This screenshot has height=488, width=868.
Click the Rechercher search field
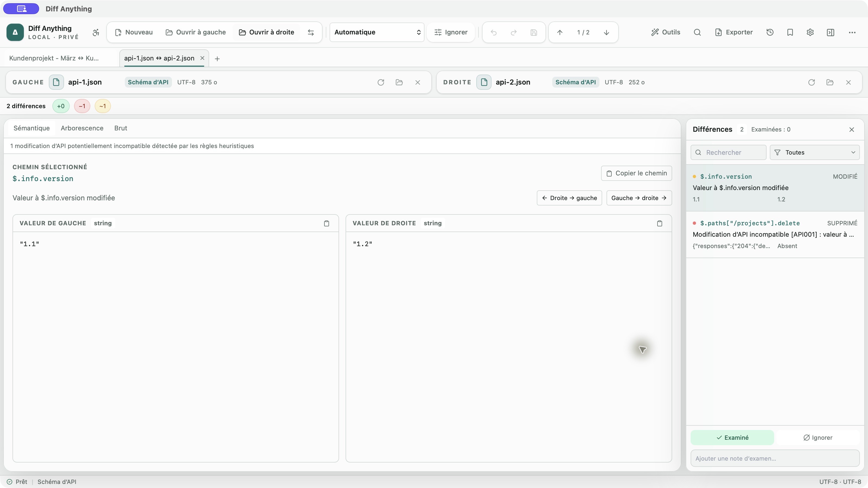(729, 153)
